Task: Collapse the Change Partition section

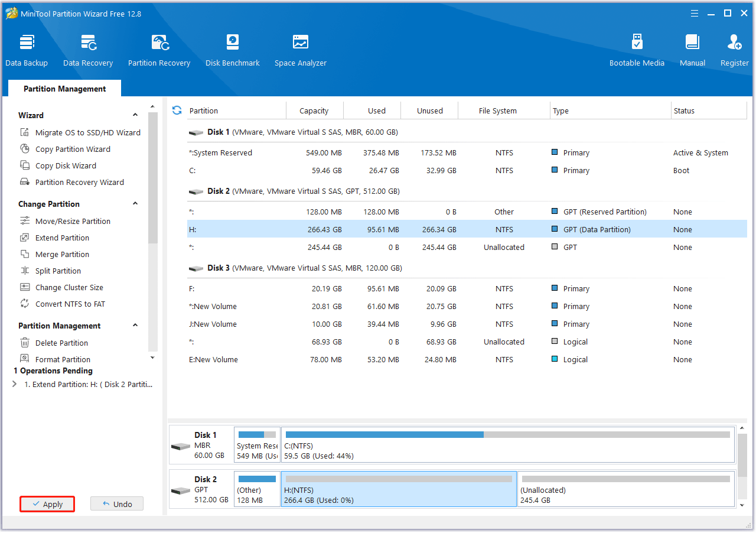Action: pos(135,204)
